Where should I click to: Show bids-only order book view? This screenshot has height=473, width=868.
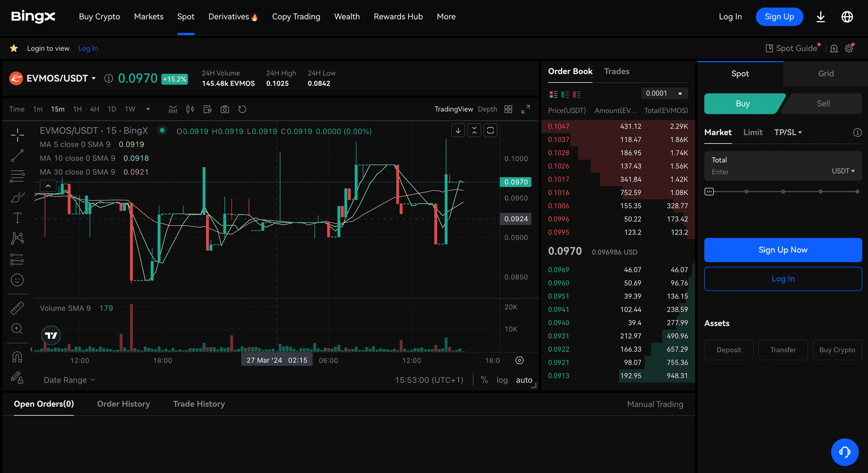(x=565, y=94)
